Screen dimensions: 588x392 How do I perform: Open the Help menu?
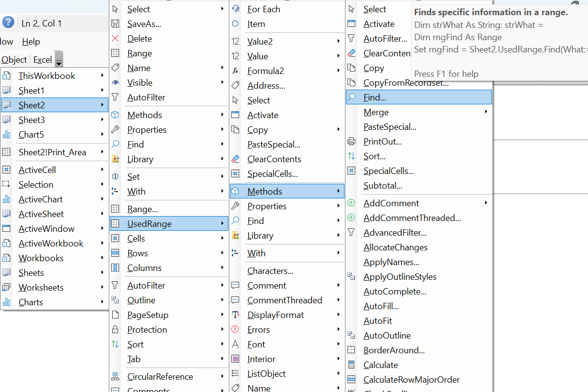click(31, 42)
